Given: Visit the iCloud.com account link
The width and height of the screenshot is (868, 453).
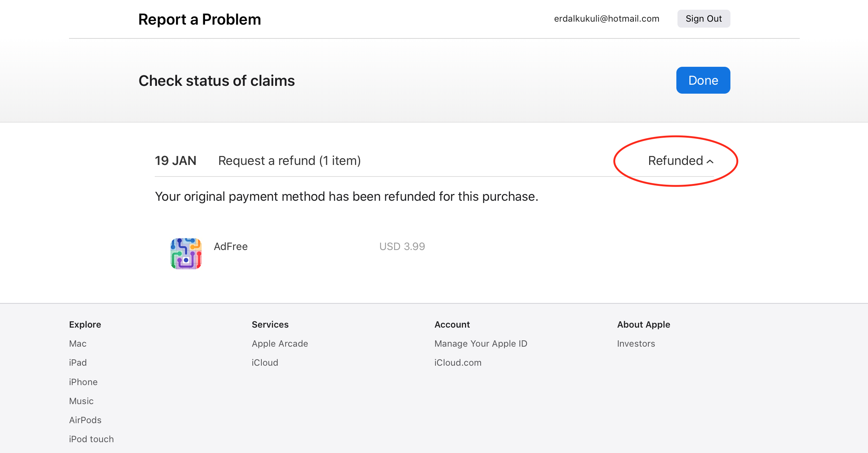Looking at the screenshot, I should [457, 363].
